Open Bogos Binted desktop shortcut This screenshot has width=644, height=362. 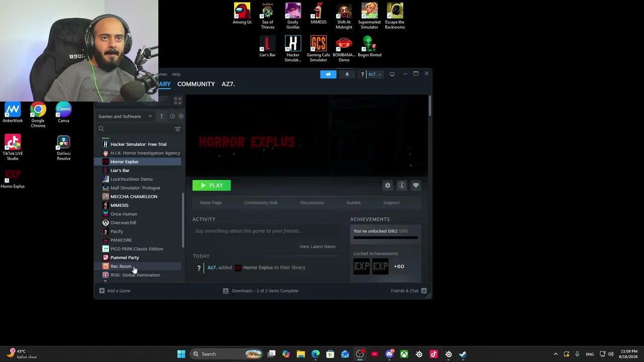[x=369, y=46]
